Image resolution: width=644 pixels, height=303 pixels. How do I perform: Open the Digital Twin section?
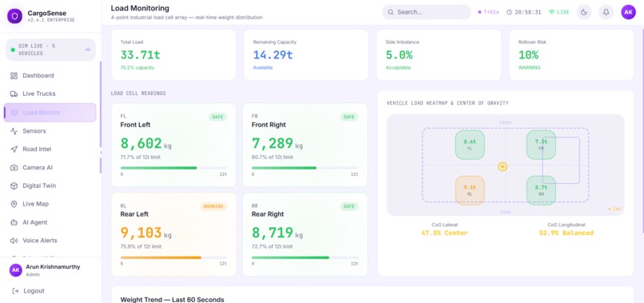[x=50, y=185]
